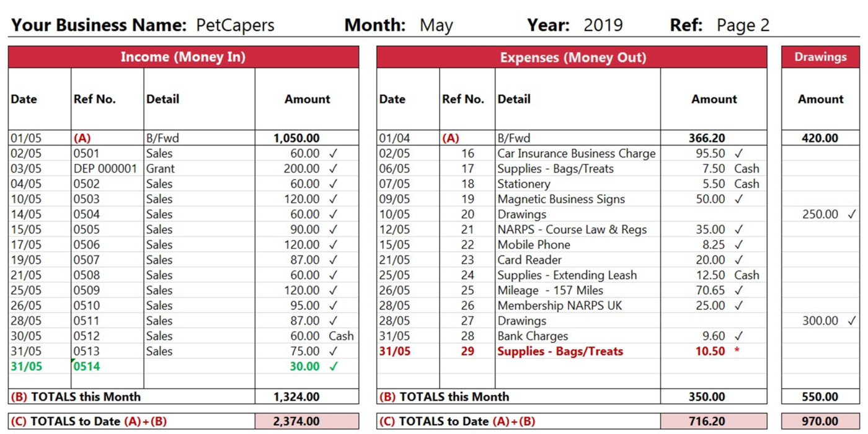Click the DEP 000001 reference cell
Viewport: 868px width, 434px height.
click(x=105, y=169)
